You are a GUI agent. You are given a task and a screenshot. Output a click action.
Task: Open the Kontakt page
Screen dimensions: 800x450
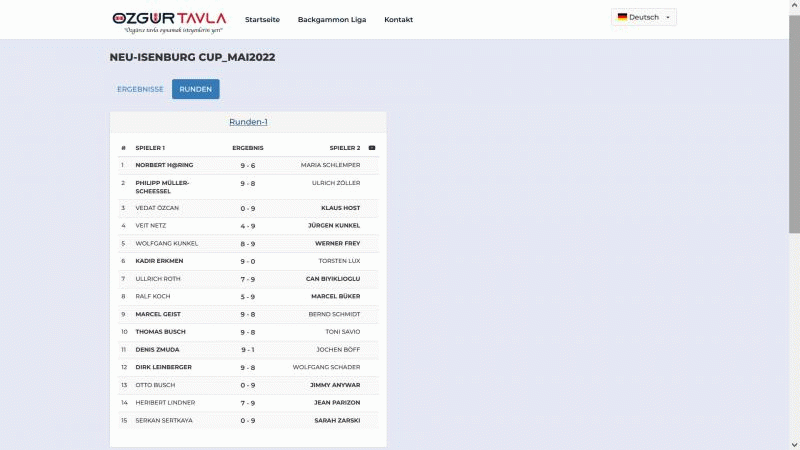click(398, 20)
